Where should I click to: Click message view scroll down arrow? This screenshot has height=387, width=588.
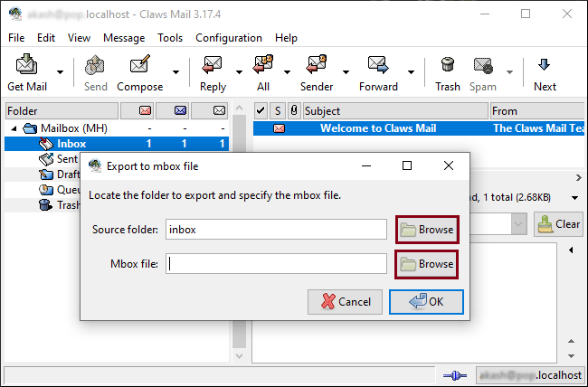click(x=571, y=356)
